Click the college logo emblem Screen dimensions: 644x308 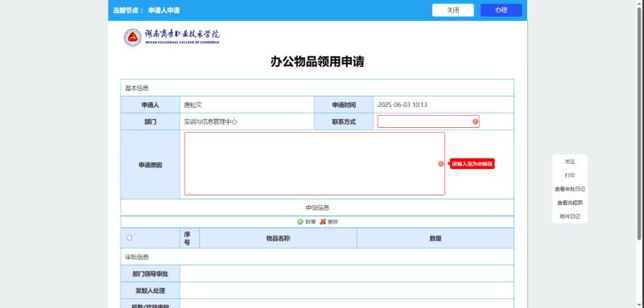[132, 37]
